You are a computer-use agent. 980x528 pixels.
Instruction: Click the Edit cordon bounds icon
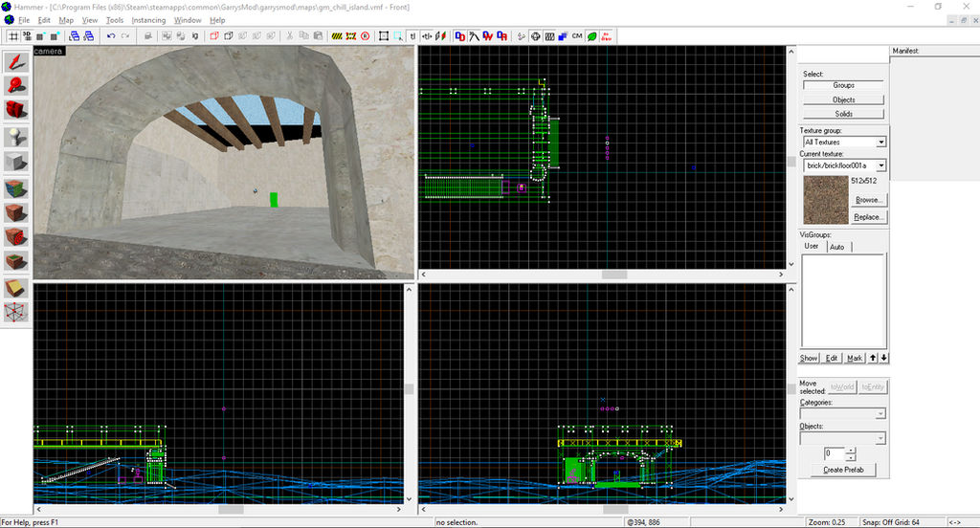click(x=351, y=36)
